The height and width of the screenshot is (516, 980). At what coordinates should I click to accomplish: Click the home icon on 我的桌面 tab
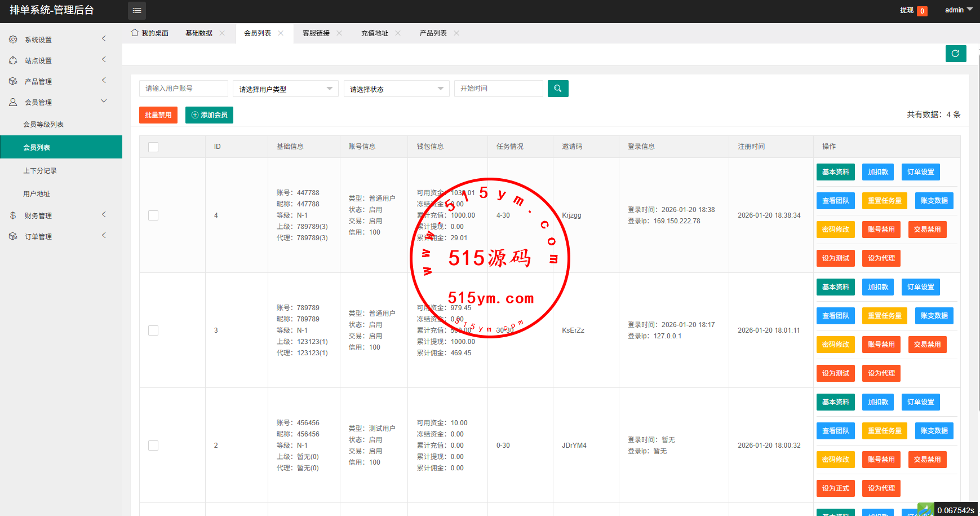[135, 33]
